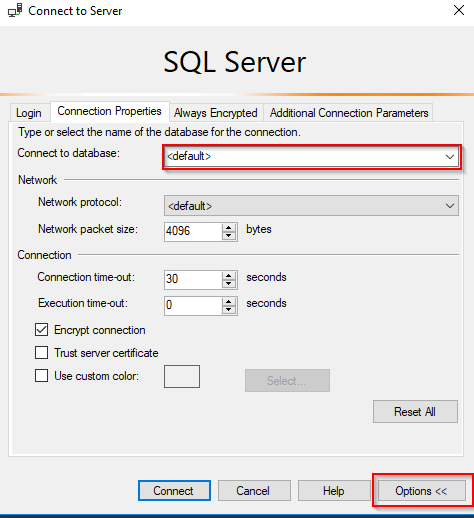The height and width of the screenshot is (518, 474).
Task: Open Help for this dialog
Action: [x=334, y=490]
